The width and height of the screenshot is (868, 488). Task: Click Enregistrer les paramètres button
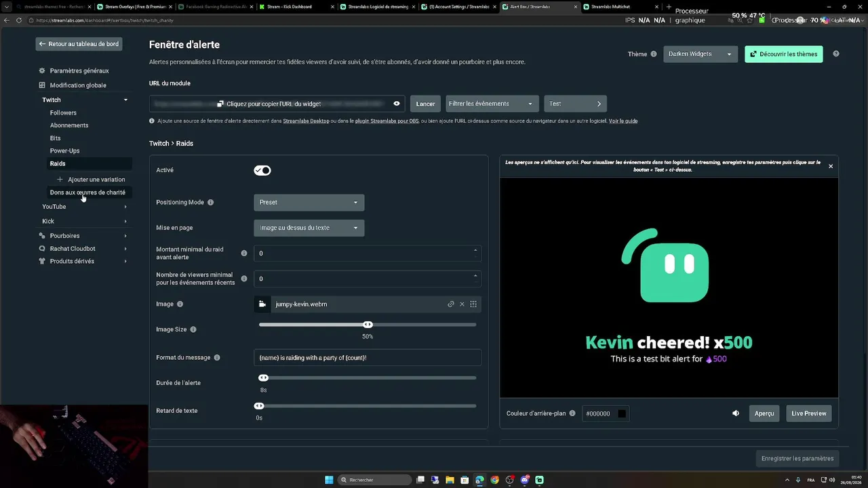797,459
